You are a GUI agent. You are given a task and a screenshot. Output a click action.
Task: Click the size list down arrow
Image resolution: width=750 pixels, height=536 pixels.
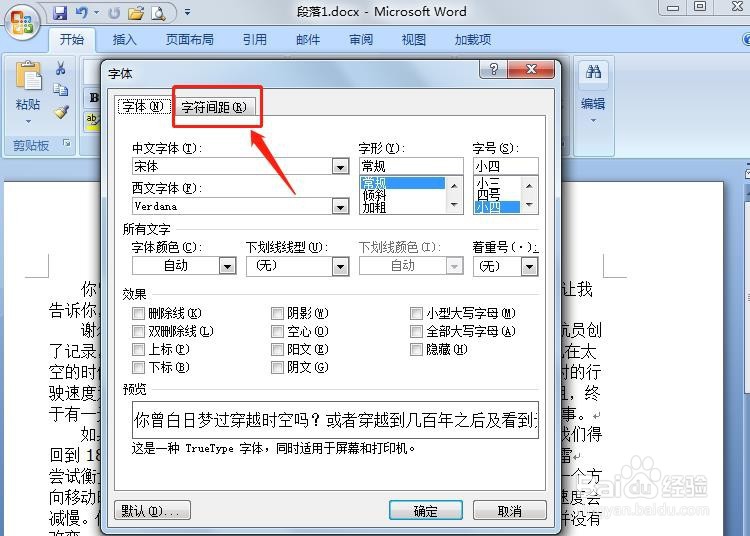529,205
